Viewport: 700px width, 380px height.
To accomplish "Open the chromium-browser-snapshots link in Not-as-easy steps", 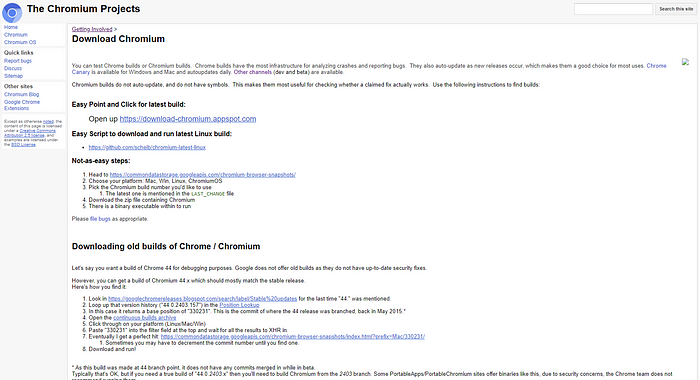I will (x=203, y=175).
